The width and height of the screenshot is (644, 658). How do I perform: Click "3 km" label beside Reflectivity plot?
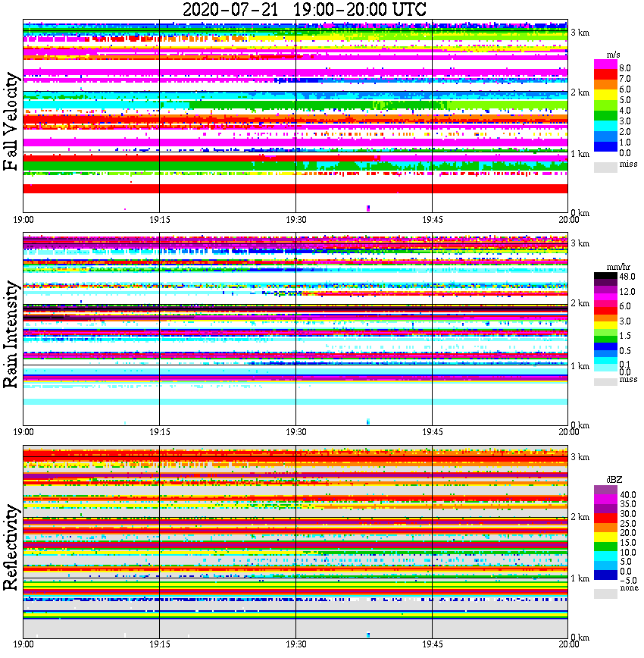coord(580,457)
